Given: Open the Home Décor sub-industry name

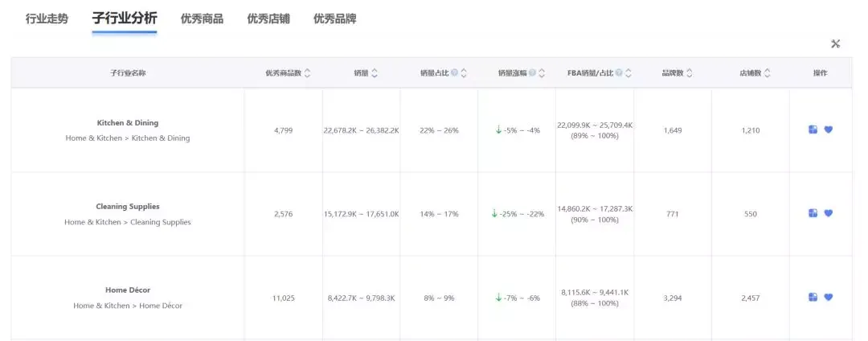Looking at the screenshot, I should pos(127,290).
